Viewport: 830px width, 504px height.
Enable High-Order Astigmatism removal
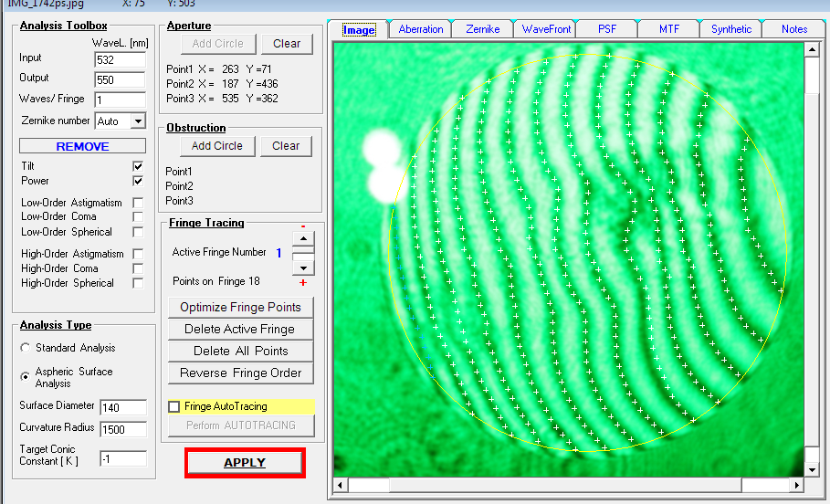(x=138, y=254)
